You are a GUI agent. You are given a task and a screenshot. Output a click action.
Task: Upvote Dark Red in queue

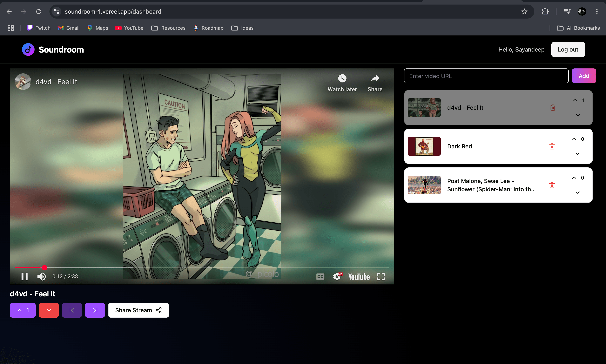click(x=574, y=139)
